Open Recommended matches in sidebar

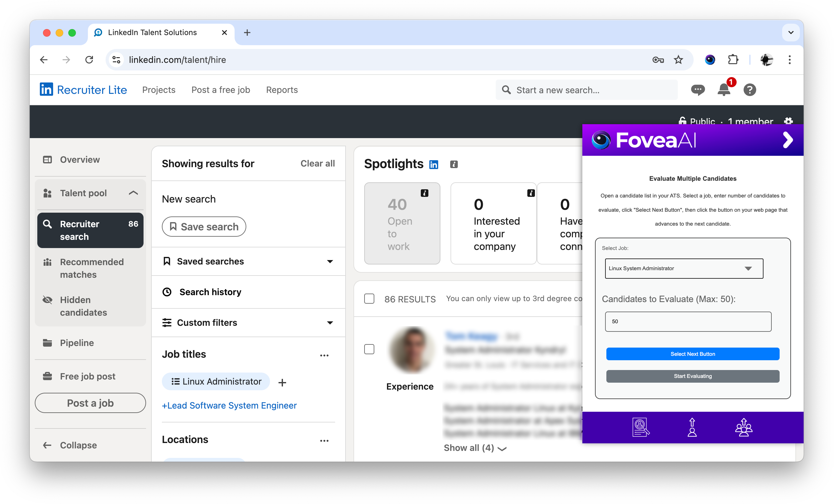(x=90, y=268)
